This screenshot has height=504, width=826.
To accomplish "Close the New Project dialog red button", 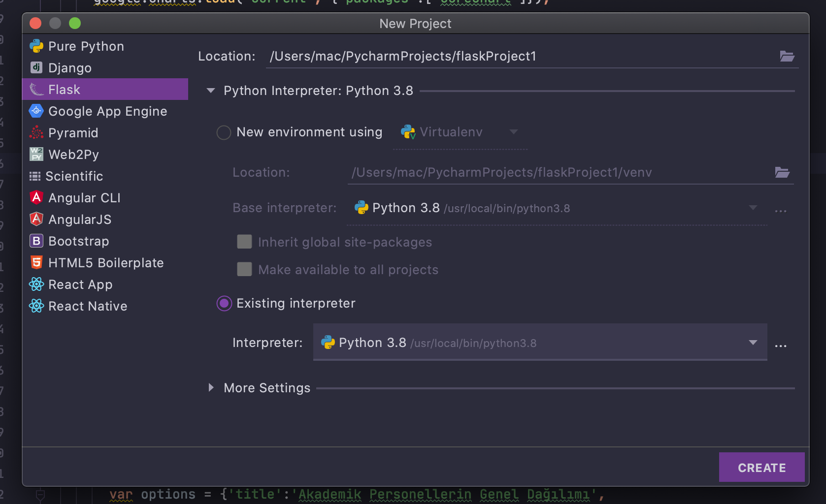I will coord(35,23).
